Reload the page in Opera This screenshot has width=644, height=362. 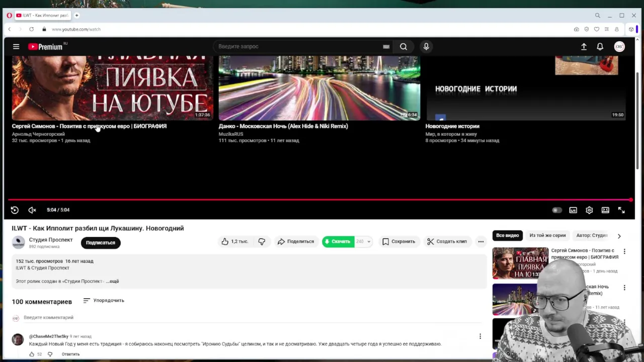click(x=31, y=29)
